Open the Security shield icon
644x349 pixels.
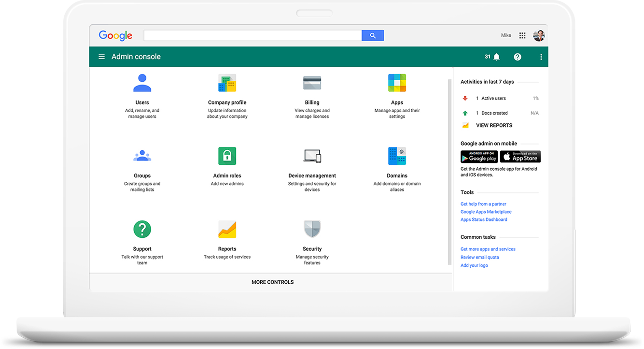312,229
